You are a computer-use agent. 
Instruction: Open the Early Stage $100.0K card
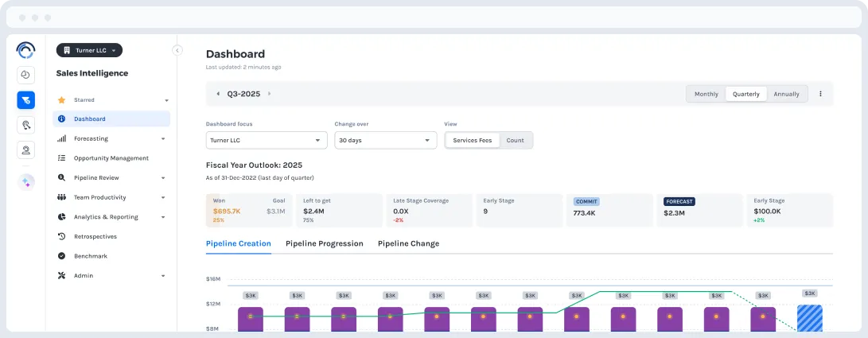[x=789, y=210]
